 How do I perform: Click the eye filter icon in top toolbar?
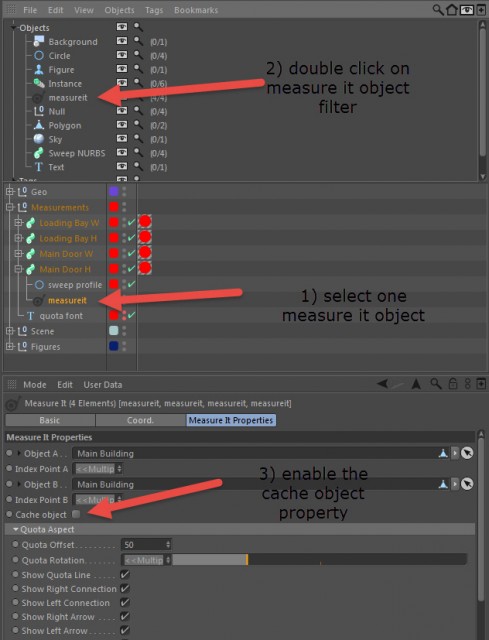point(467,10)
